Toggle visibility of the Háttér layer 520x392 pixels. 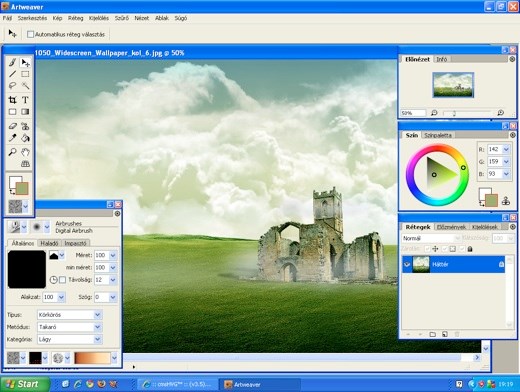point(407,264)
